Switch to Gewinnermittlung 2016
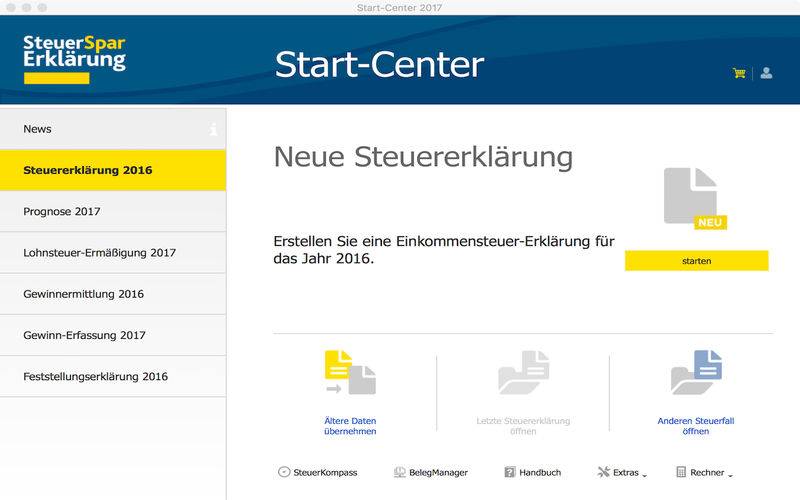The height and width of the screenshot is (500, 800). click(x=113, y=294)
